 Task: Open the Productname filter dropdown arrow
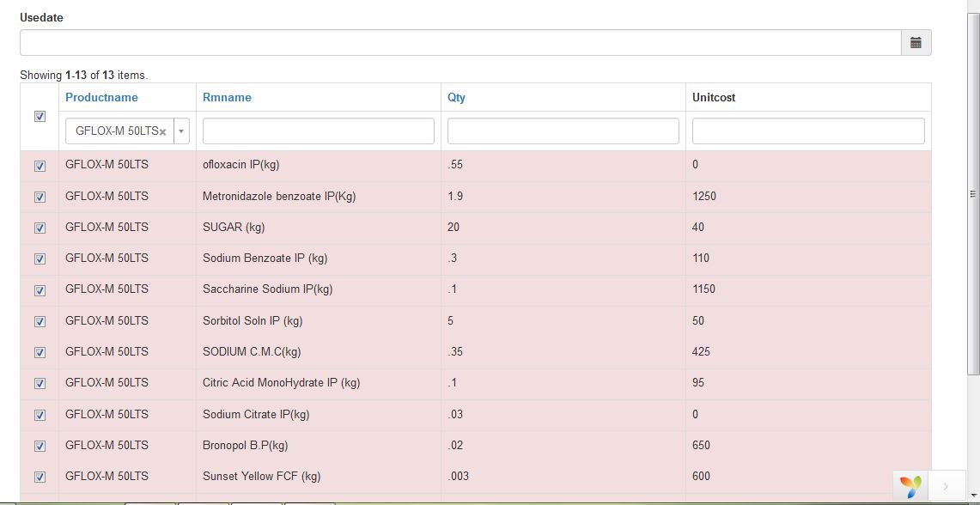pyautogui.click(x=180, y=131)
